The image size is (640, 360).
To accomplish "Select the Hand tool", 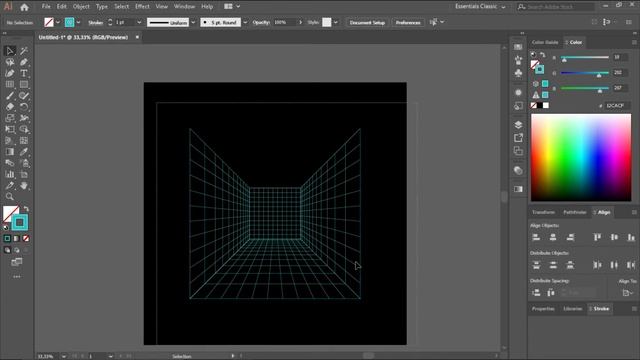I will [x=24, y=186].
